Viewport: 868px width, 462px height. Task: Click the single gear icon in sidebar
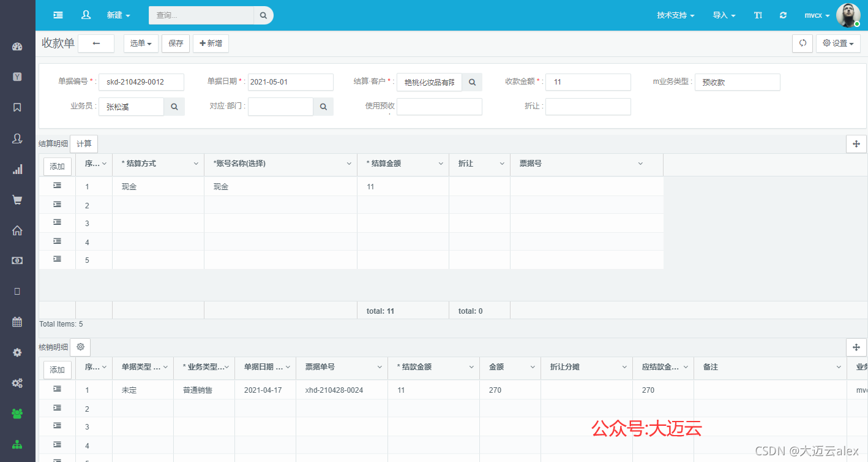click(17, 352)
